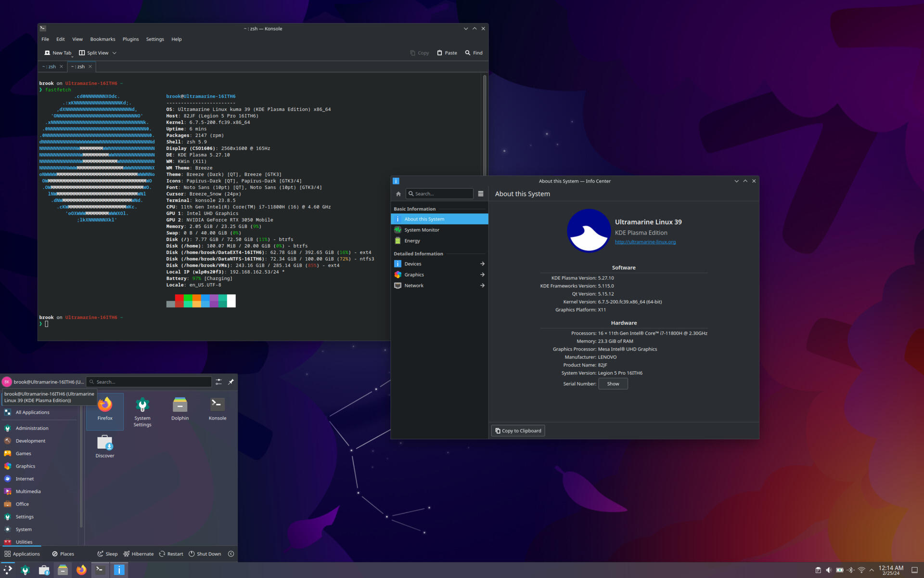This screenshot has height=578, width=924.
Task: Expand the Split View dropdown arrow
Action: [x=115, y=53]
